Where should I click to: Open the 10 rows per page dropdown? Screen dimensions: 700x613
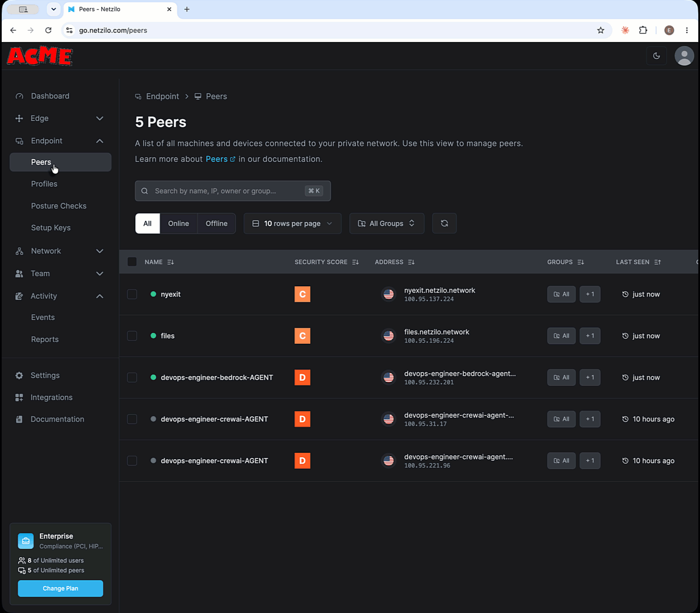pyautogui.click(x=293, y=223)
